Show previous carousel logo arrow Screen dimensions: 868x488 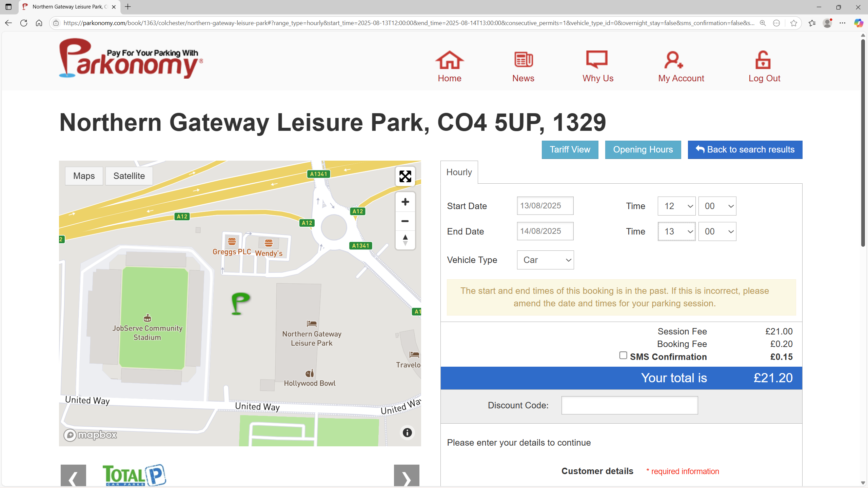pos(73,476)
